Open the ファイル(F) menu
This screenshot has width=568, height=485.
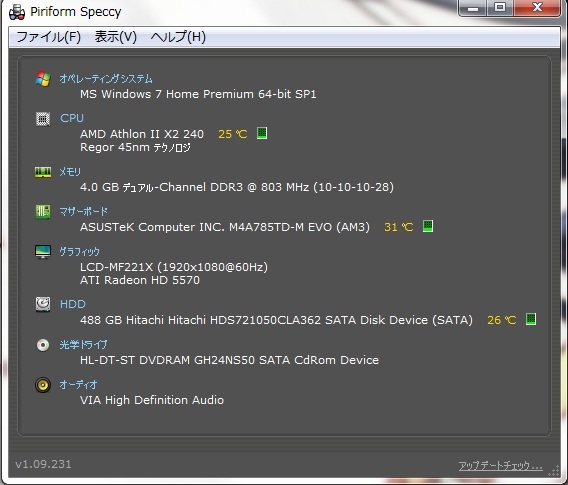point(49,37)
